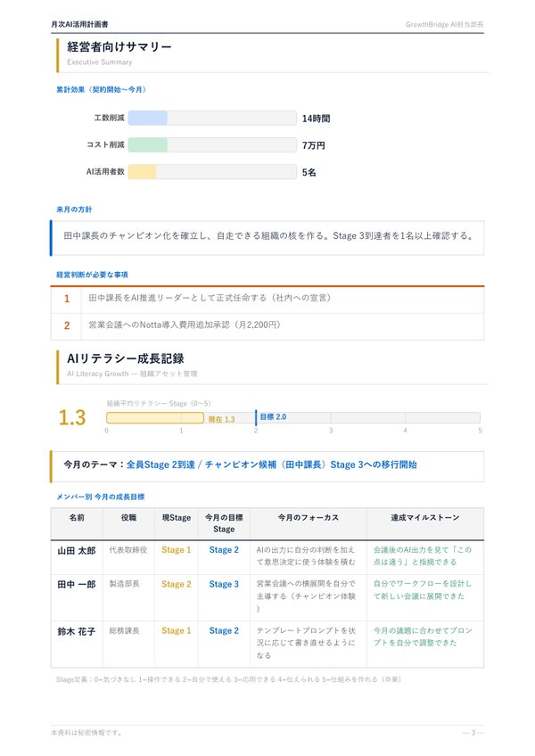Select the 目標 2.0 marker on stage bar

click(272, 416)
